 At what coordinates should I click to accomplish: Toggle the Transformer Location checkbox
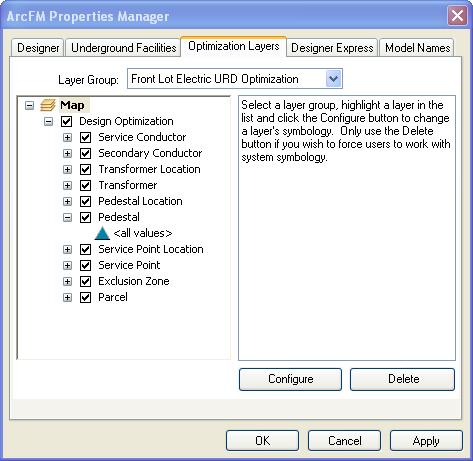point(86,169)
